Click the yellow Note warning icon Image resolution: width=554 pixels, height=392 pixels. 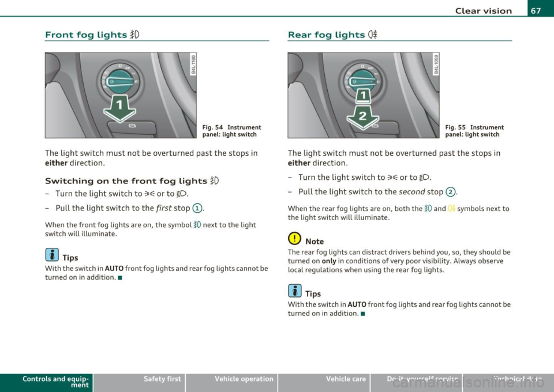pos(294,239)
